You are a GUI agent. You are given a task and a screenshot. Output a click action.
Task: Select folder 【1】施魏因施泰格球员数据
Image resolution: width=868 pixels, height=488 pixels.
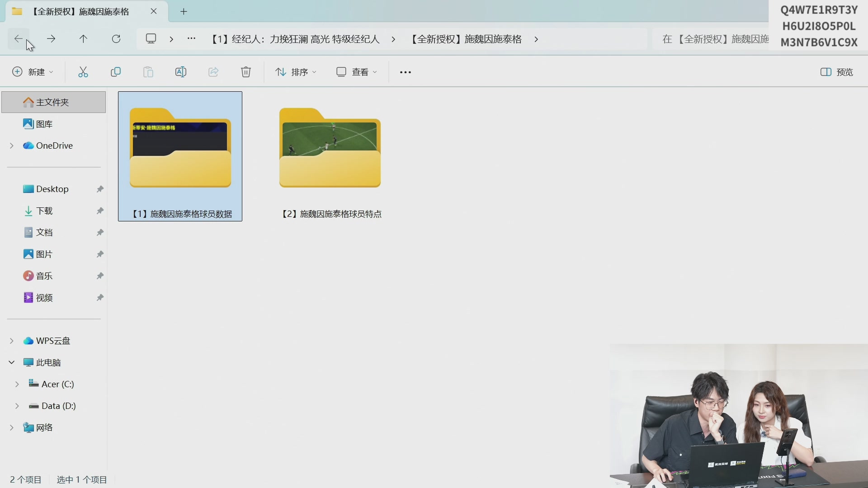tap(180, 156)
